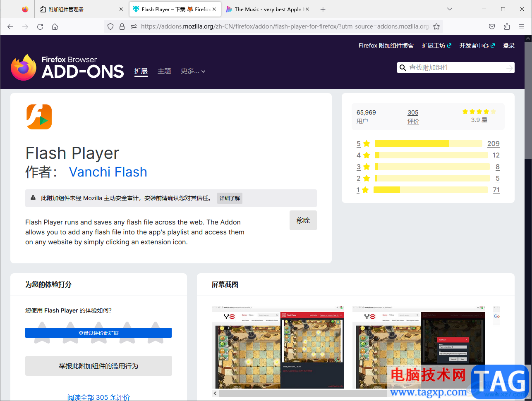Click the screenshot strip's left scroll arrow
Viewport: 532px width, 401px height.
(215, 393)
